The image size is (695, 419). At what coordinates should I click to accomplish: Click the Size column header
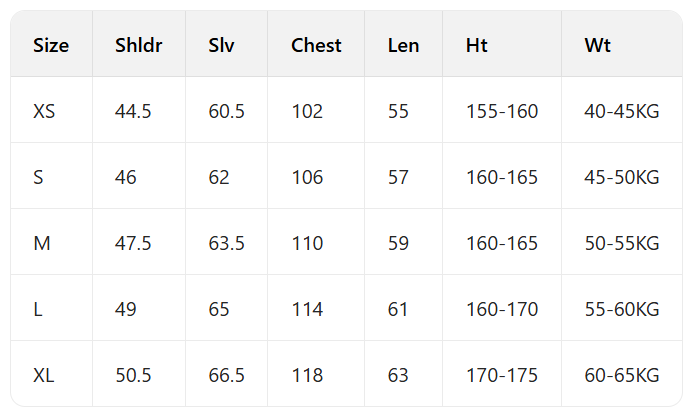(51, 45)
